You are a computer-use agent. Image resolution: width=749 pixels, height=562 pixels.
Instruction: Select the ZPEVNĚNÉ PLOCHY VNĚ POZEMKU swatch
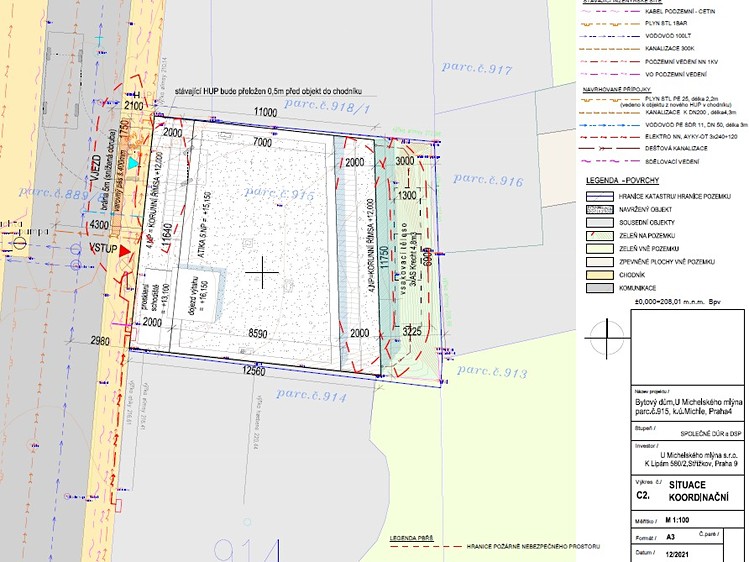click(600, 262)
